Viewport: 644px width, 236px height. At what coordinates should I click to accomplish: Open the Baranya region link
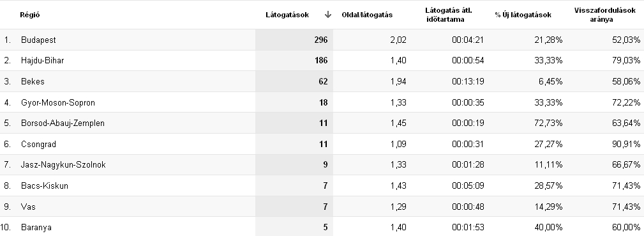(36, 227)
